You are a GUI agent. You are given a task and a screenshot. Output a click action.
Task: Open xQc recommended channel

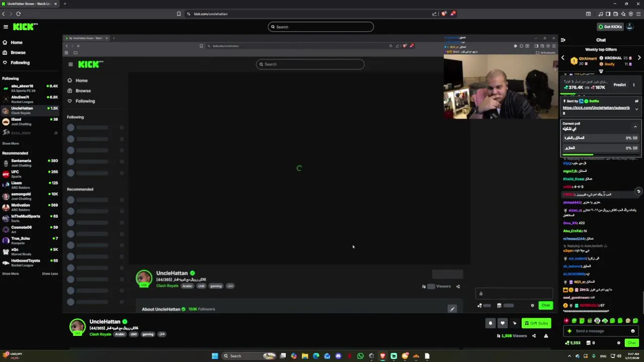click(30, 251)
